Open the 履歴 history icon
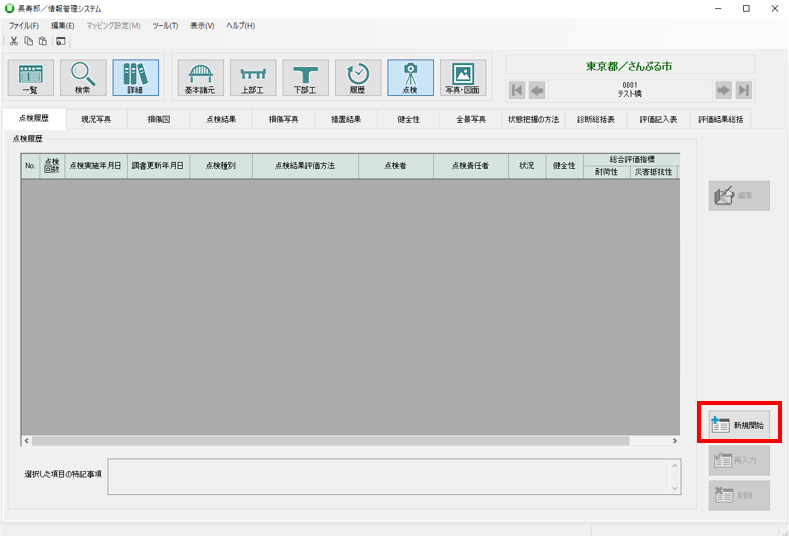The width and height of the screenshot is (789, 536). 357,78
